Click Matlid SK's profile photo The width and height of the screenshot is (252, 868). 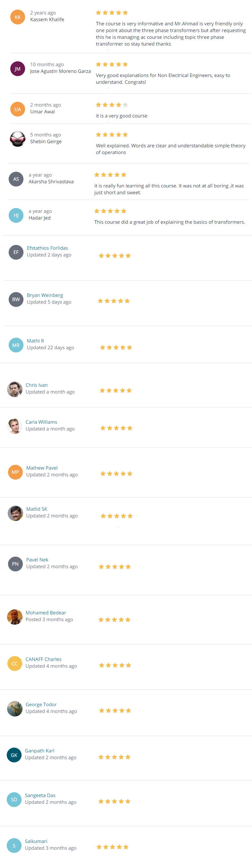15,513
